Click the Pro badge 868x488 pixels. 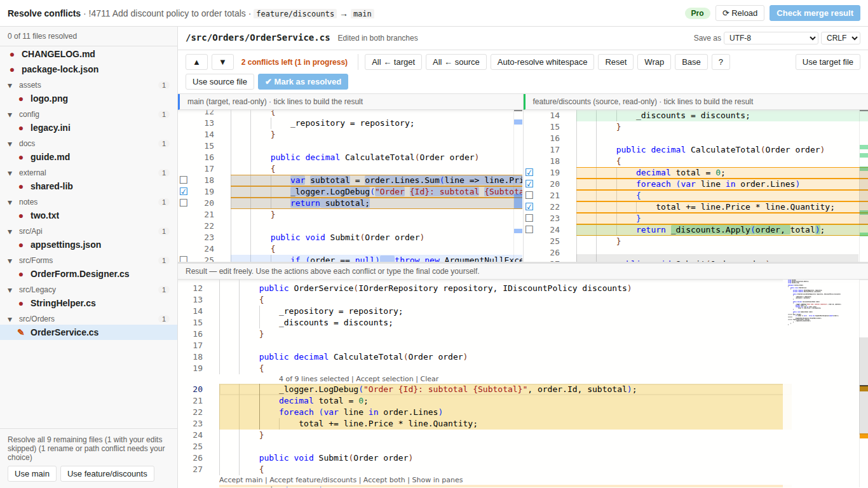click(x=697, y=13)
